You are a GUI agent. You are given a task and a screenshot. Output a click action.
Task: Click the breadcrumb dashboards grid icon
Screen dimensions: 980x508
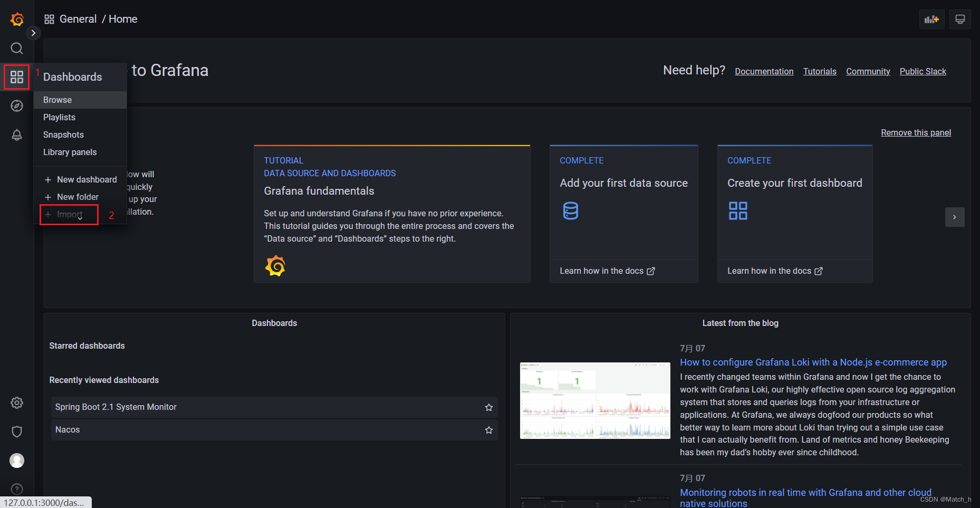[49, 20]
